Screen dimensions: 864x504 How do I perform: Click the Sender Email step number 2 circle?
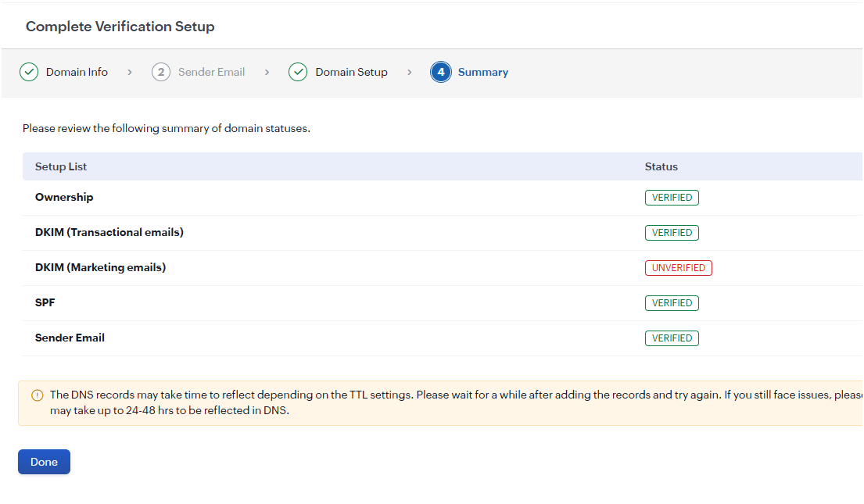pyautogui.click(x=161, y=72)
